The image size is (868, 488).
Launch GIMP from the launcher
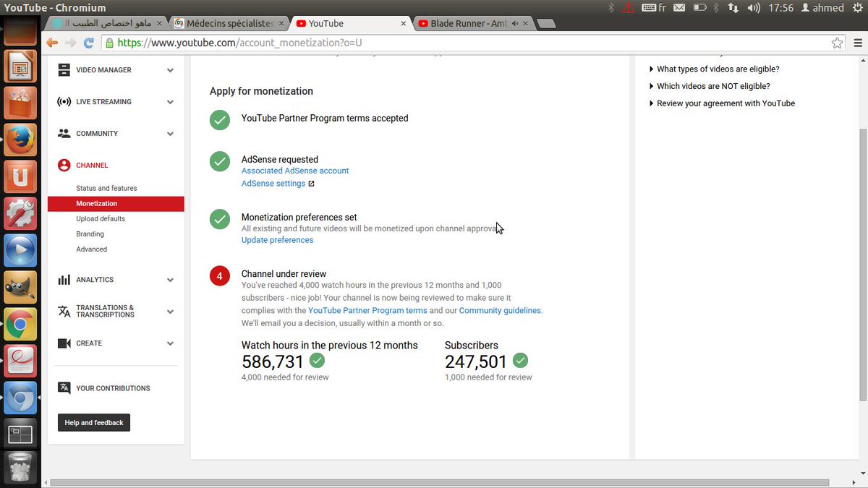click(20, 287)
